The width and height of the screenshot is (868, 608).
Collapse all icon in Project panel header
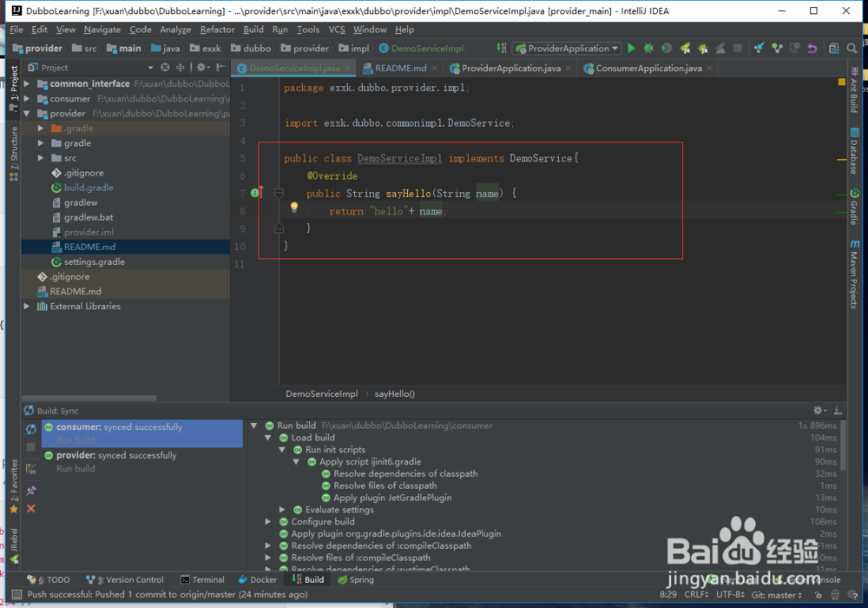pyautogui.click(x=180, y=67)
